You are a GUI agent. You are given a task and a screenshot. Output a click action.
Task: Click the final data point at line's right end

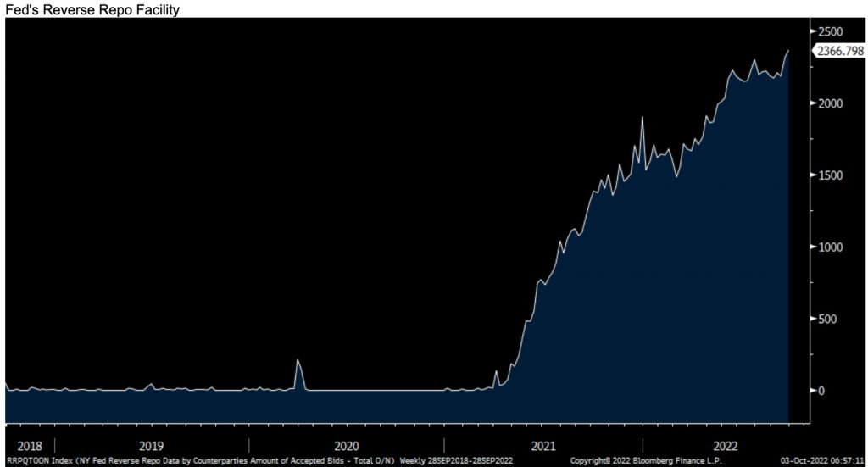pyautogui.click(x=788, y=51)
